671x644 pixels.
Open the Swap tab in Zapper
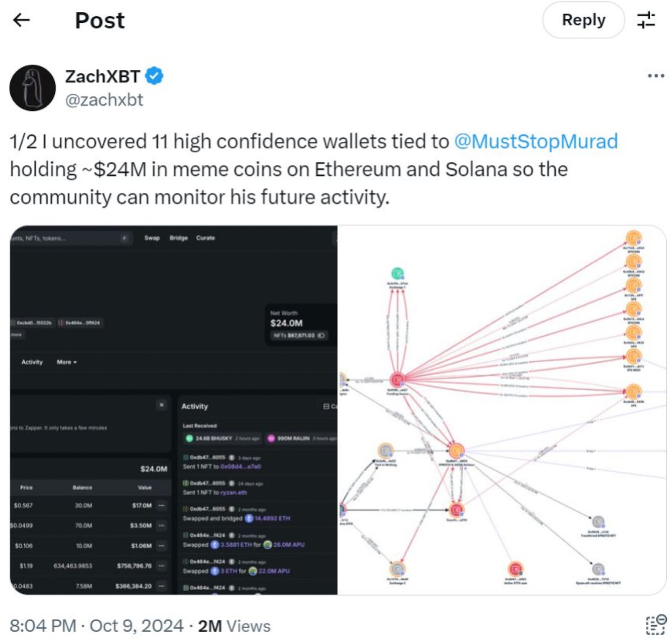[152, 238]
